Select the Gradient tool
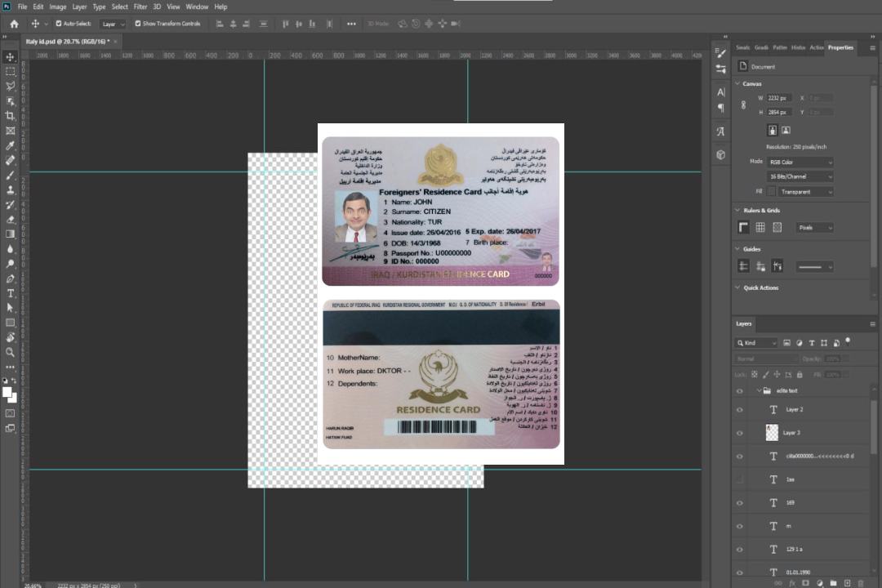The width and height of the screenshot is (882, 588). 10,234
